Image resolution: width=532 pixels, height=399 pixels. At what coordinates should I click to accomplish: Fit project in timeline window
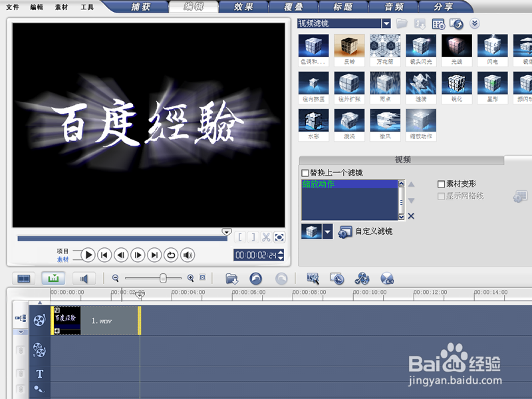[203, 277]
